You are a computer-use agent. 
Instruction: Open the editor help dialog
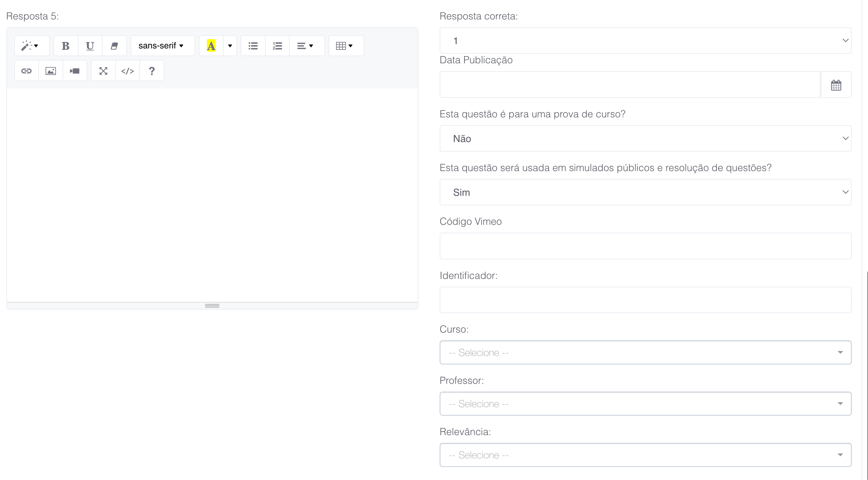[x=152, y=71]
